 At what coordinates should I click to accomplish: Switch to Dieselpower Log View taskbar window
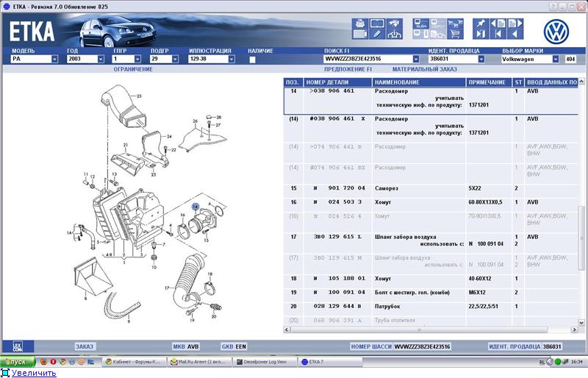tap(265, 362)
